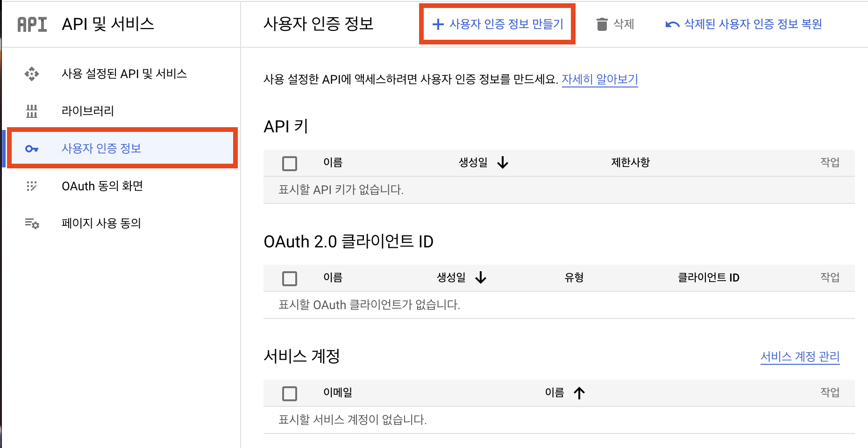Click the key icon for 사용자 인증 정보
This screenshot has width=868, height=448.
click(32, 149)
